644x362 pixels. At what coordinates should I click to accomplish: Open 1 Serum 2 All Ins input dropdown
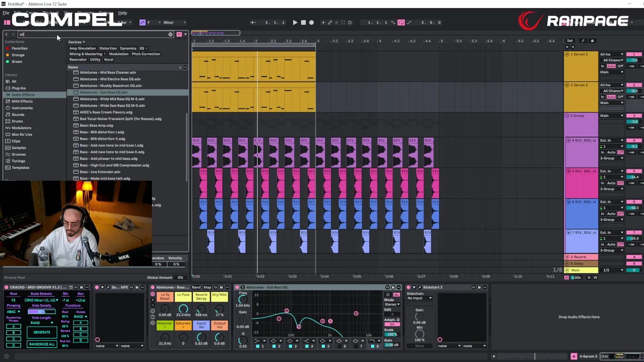(x=612, y=54)
